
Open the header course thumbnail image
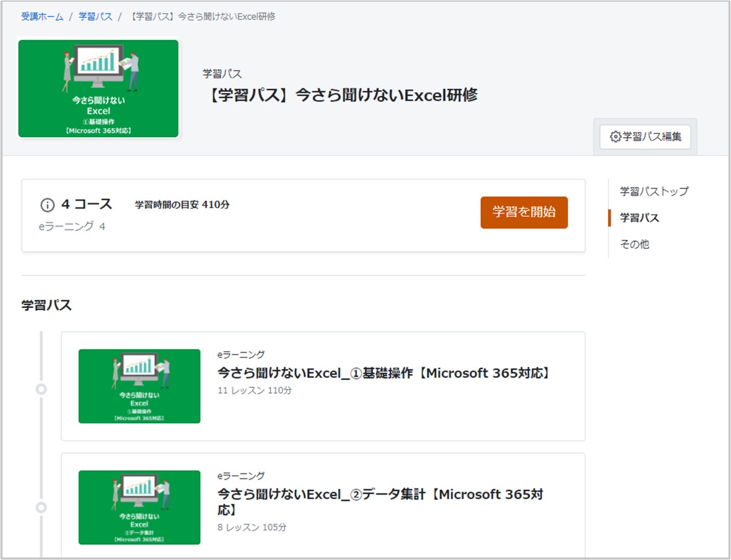(x=99, y=88)
